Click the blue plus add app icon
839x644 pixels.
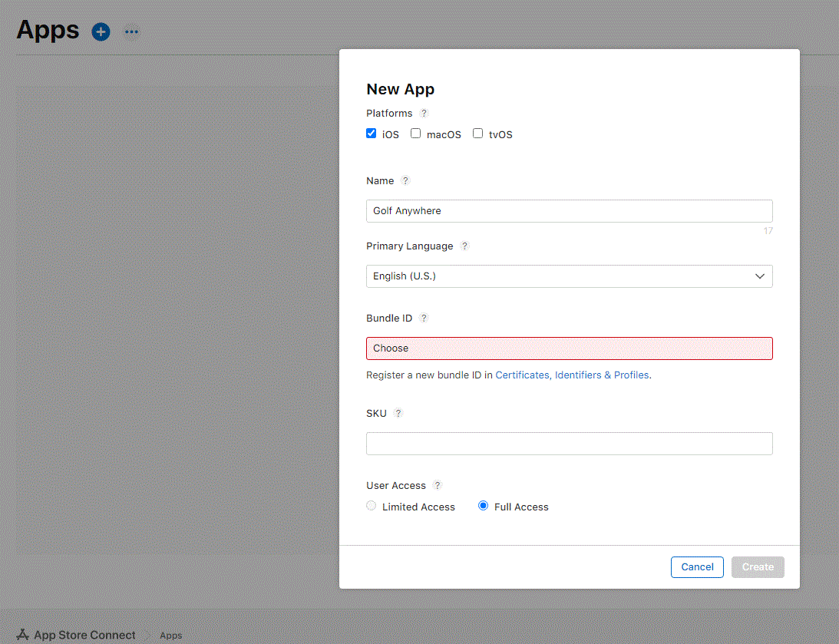(x=101, y=31)
